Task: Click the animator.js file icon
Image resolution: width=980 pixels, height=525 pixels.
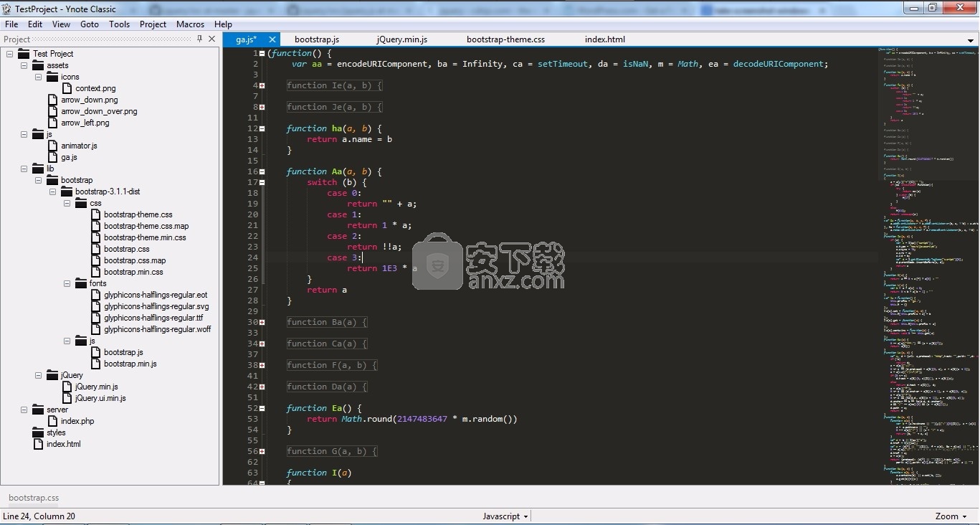Action: pyautogui.click(x=53, y=146)
